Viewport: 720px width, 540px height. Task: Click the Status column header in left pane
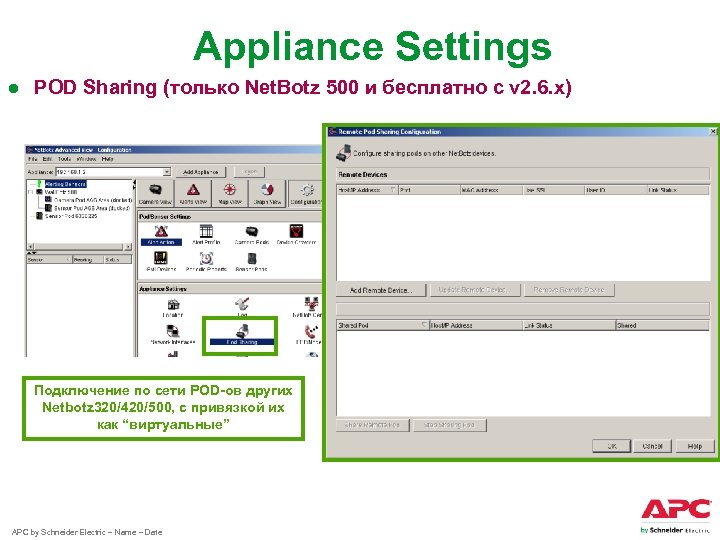coord(118,260)
